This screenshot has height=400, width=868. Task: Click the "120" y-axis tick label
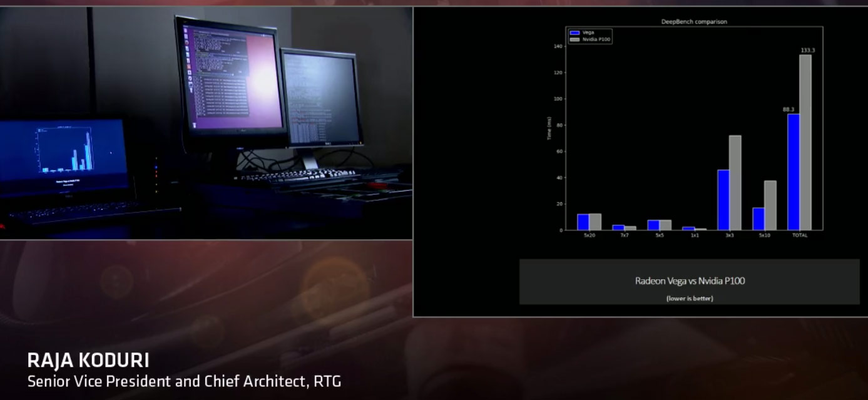coord(558,73)
